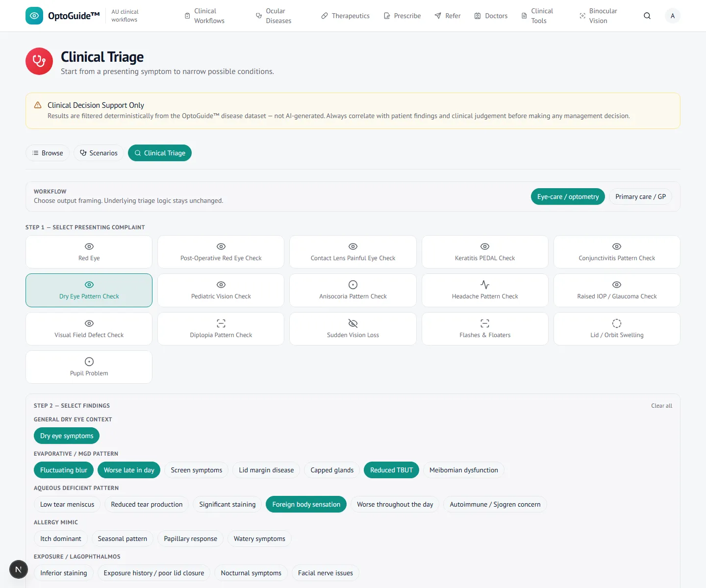The height and width of the screenshot is (588, 706).
Task: Enable the Meibomian dysfunction finding
Action: [x=464, y=470]
